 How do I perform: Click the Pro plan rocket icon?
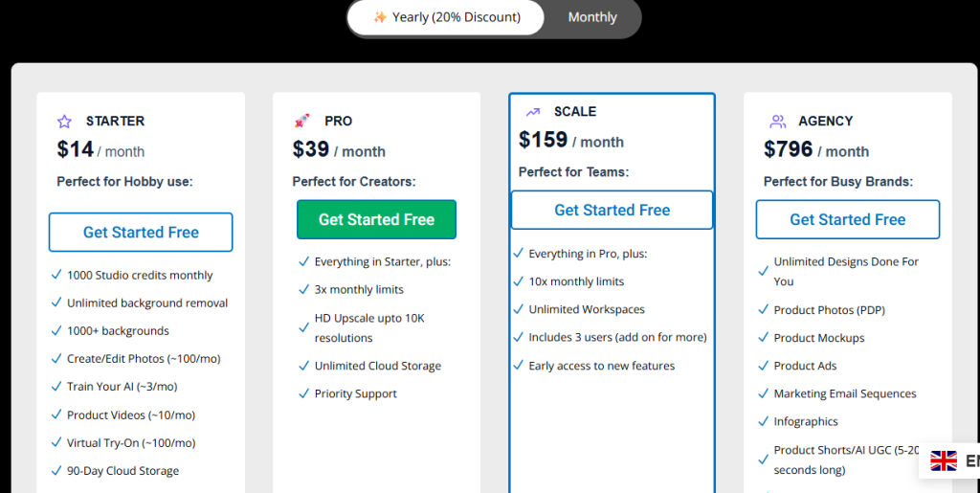pos(302,122)
